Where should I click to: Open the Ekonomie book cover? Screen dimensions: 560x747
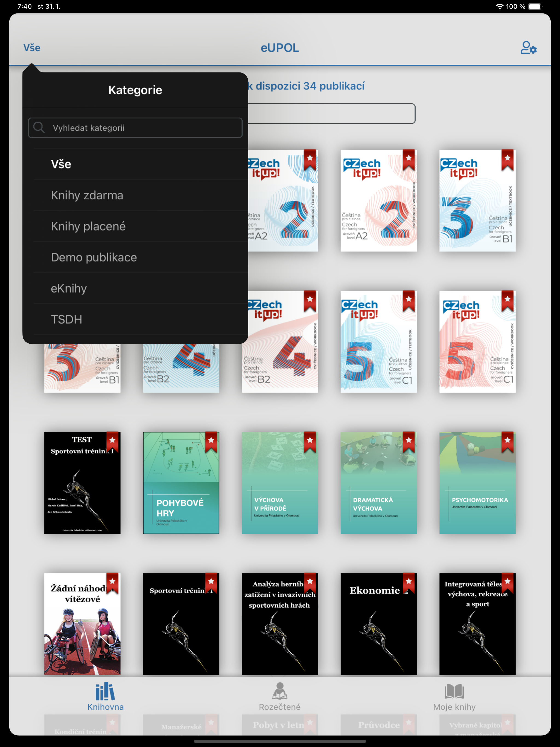[x=379, y=624]
